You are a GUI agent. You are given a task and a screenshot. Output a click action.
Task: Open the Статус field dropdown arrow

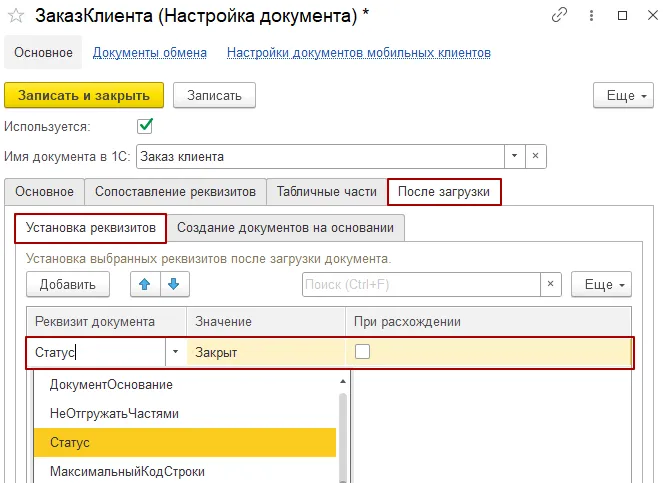175,352
